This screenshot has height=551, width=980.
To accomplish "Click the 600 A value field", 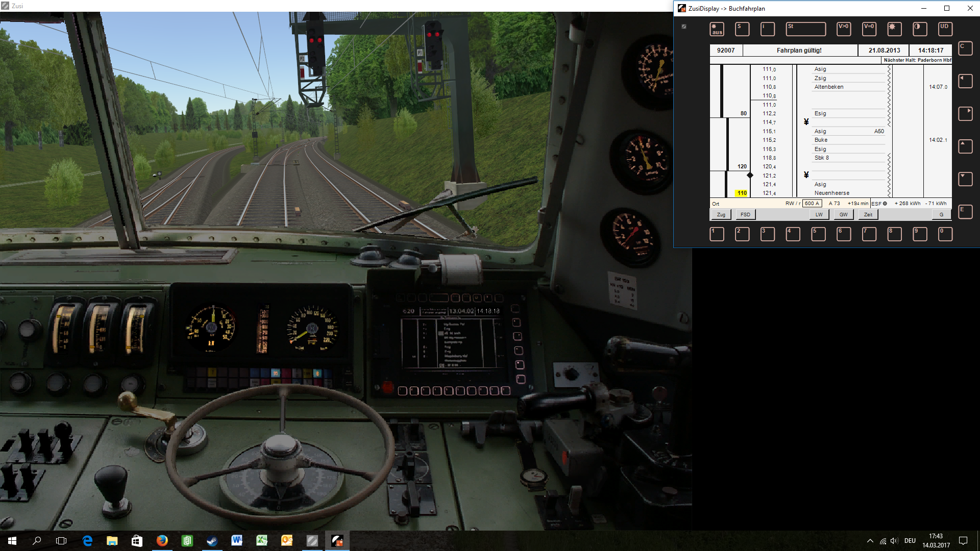I will (812, 204).
